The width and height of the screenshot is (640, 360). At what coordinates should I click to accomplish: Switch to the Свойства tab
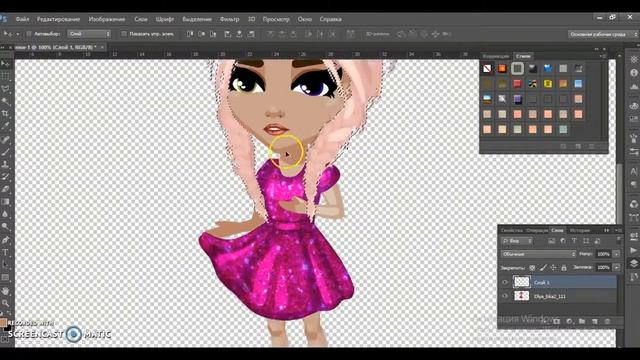[x=512, y=231]
